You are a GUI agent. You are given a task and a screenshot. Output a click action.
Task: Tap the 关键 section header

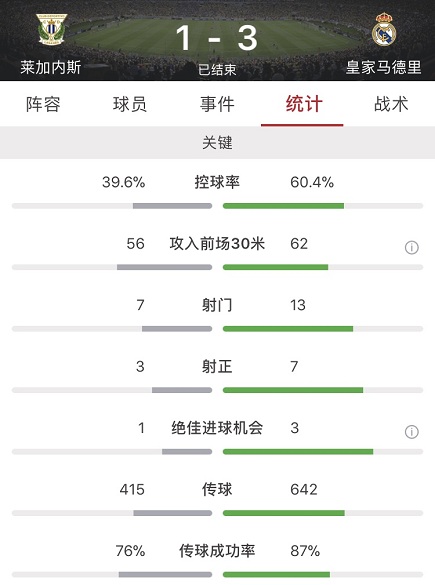click(218, 143)
